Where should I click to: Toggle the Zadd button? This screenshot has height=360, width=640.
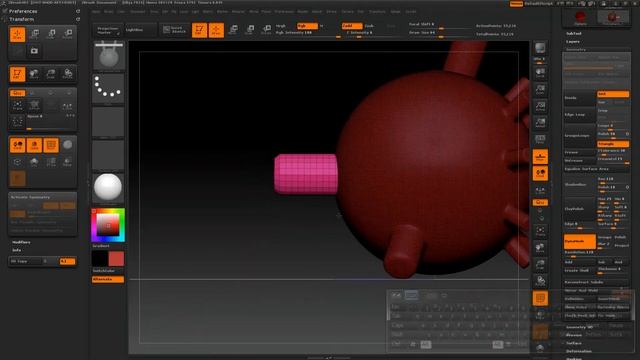pos(351,26)
